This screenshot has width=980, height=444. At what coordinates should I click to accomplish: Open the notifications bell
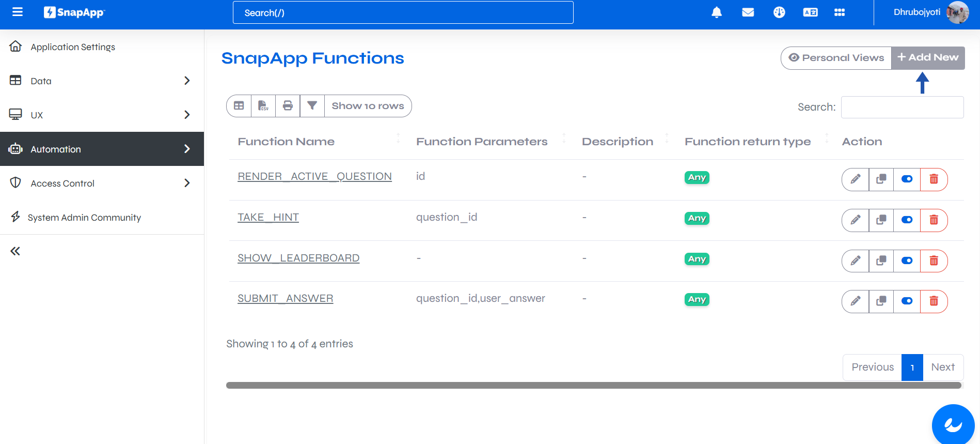pyautogui.click(x=717, y=12)
